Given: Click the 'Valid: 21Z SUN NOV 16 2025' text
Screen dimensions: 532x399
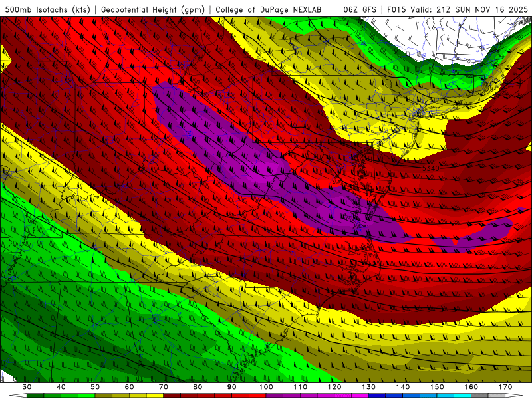Looking at the screenshot, I should (469, 10).
